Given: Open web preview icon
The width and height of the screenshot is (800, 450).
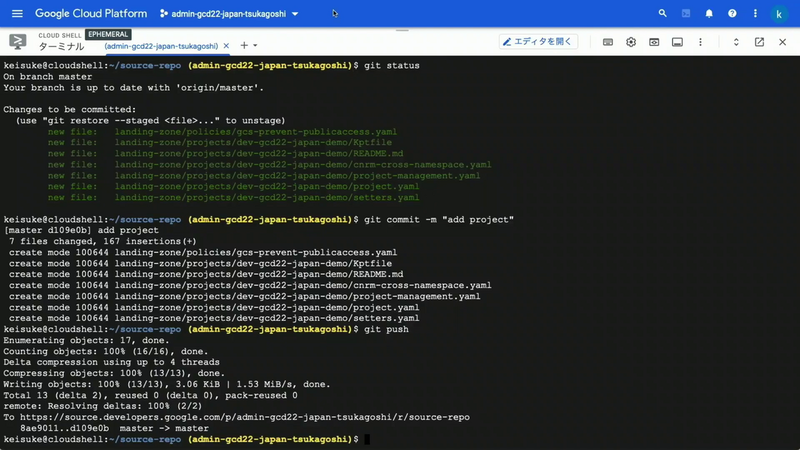Looking at the screenshot, I should (654, 42).
